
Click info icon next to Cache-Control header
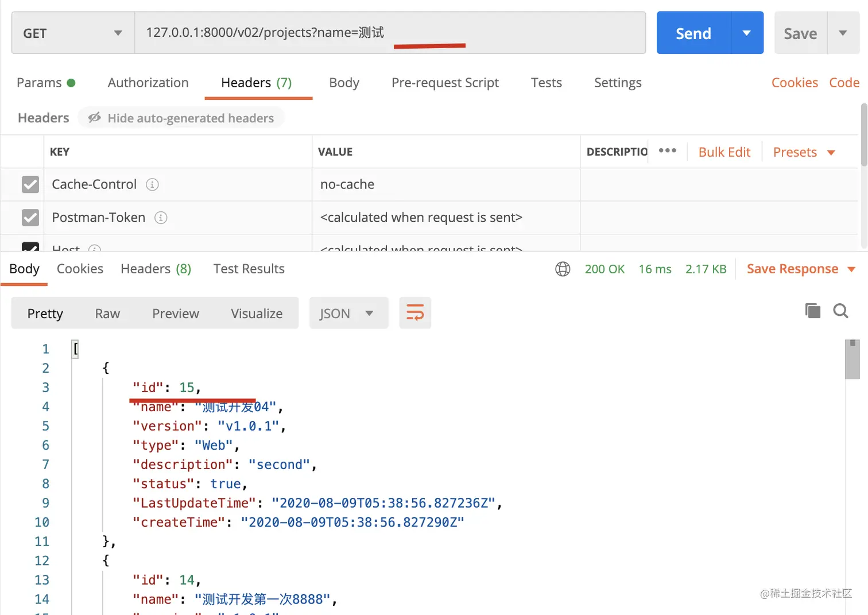point(152,184)
